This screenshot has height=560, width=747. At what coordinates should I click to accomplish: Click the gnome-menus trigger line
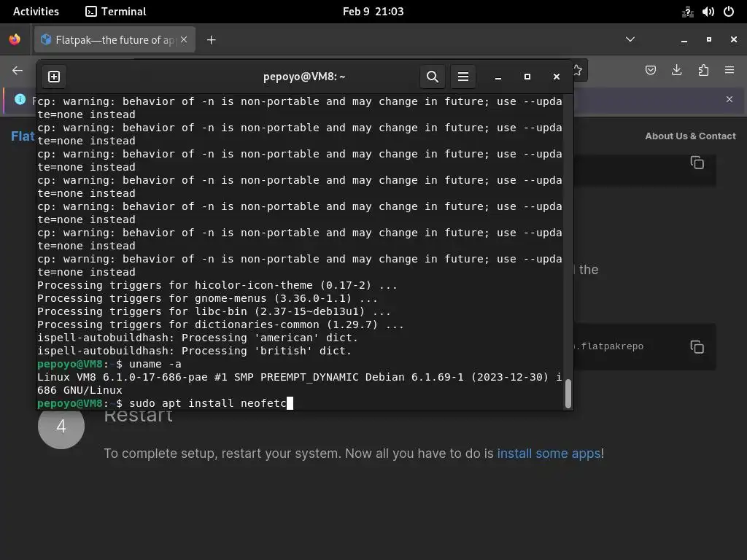pyautogui.click(x=207, y=298)
